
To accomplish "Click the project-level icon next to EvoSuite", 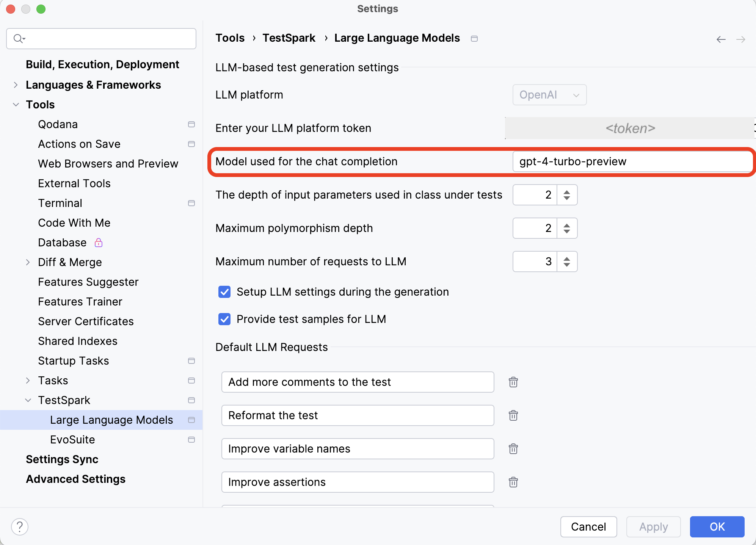I will tap(191, 440).
